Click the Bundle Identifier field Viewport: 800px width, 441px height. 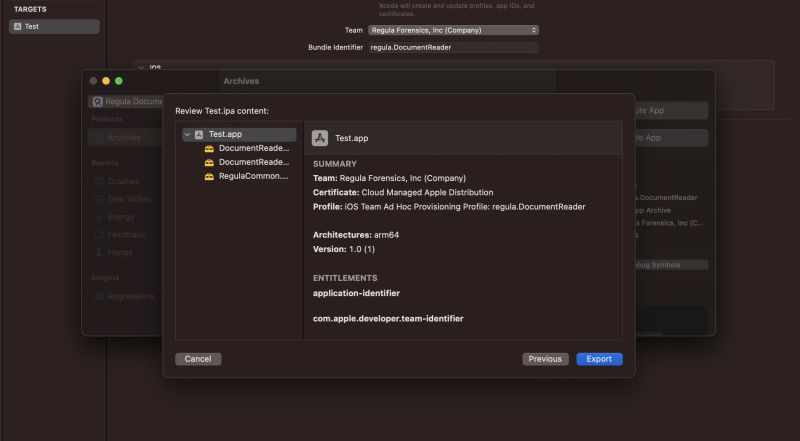coord(453,47)
